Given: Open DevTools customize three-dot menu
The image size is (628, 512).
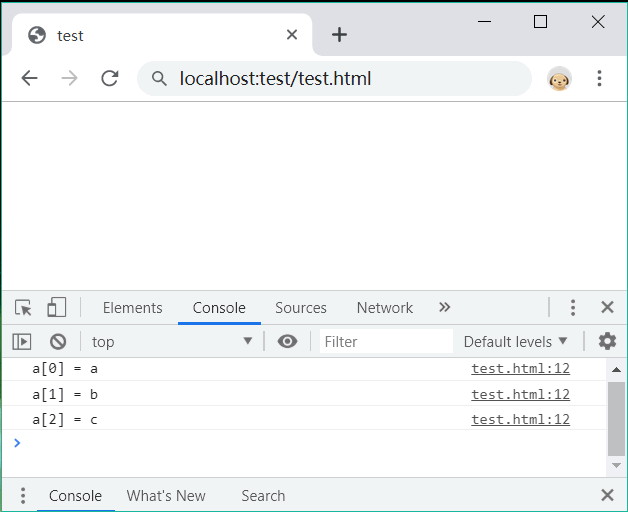Looking at the screenshot, I should tap(573, 307).
